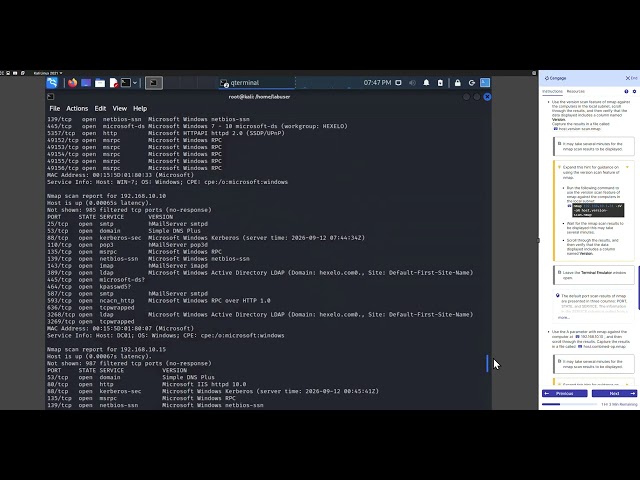Open the file manager folder icon
The image size is (640, 480).
[100, 83]
